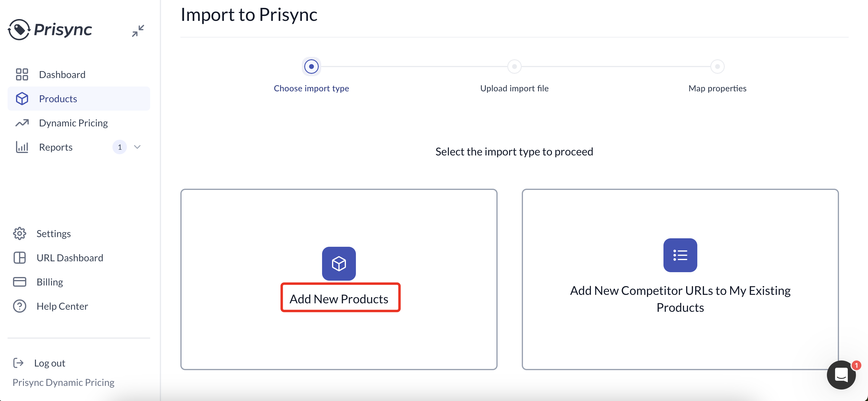Image resolution: width=868 pixels, height=401 pixels.
Task: Select Add New Competitor URLs option
Action: (x=680, y=279)
